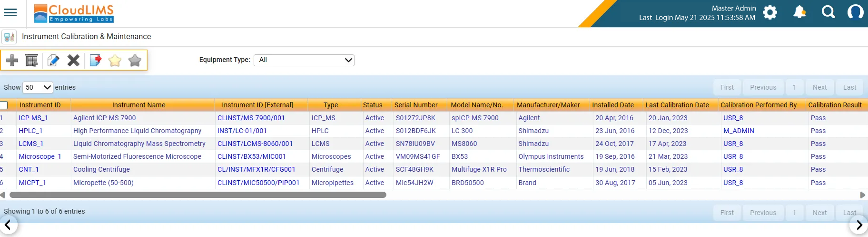Sort by Model Name/No. column
This screenshot has height=237, width=868.
[x=477, y=105]
